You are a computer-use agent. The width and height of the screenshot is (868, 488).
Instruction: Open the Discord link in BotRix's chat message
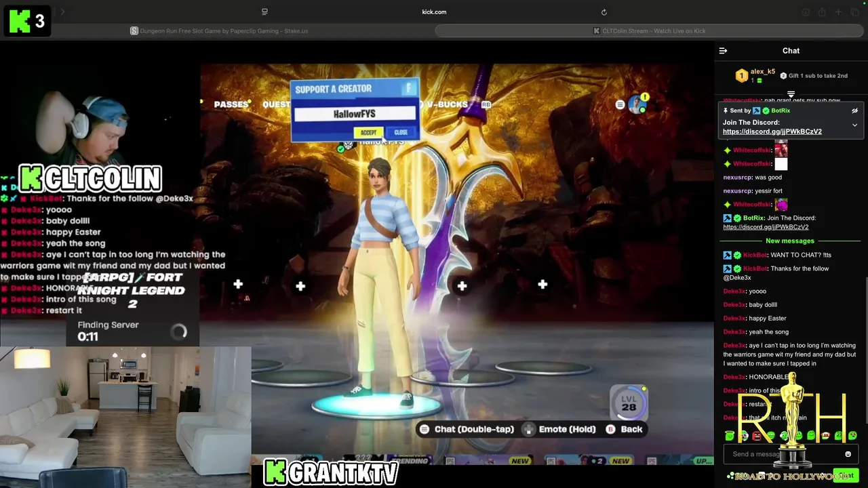click(766, 227)
